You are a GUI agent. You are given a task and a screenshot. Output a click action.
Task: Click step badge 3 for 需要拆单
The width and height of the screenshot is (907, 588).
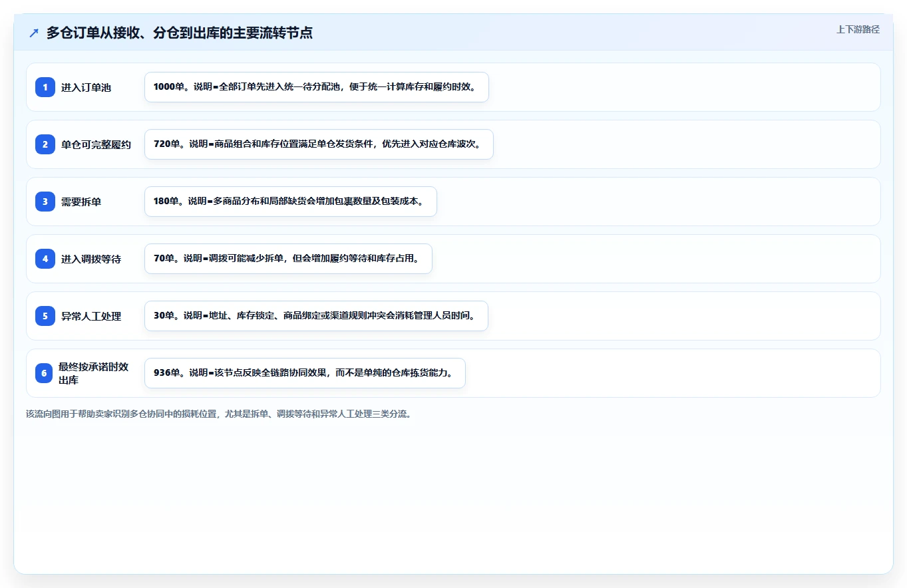[x=45, y=202]
